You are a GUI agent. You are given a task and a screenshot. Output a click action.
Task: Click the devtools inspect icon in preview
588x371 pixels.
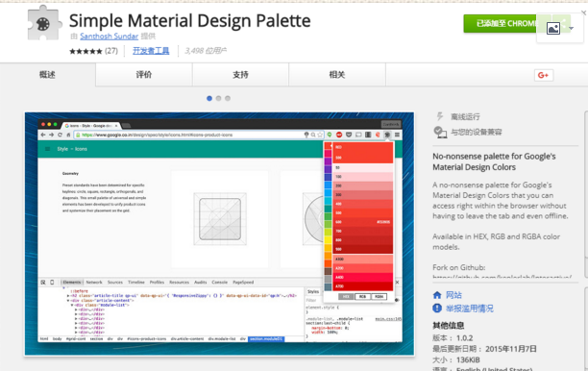[x=43, y=283]
